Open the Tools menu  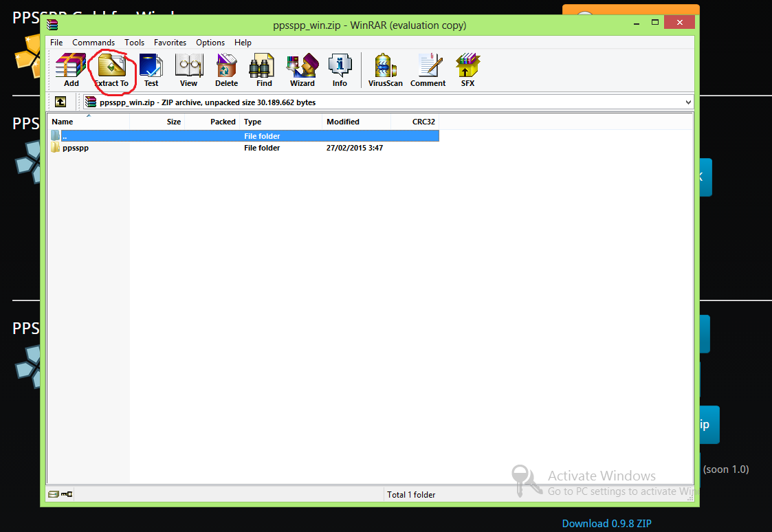135,43
